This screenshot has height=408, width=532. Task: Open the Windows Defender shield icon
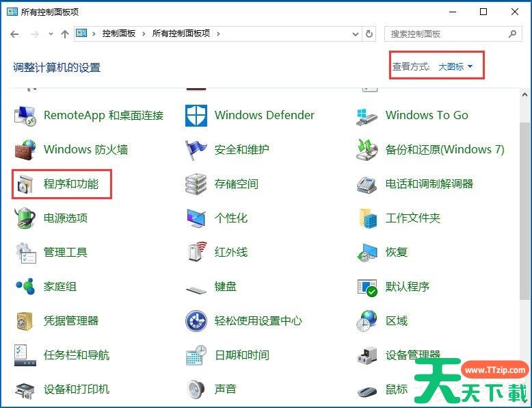[196, 116]
